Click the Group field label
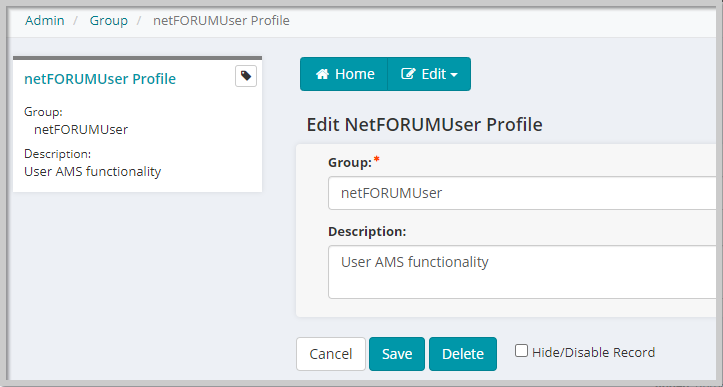 point(350,162)
